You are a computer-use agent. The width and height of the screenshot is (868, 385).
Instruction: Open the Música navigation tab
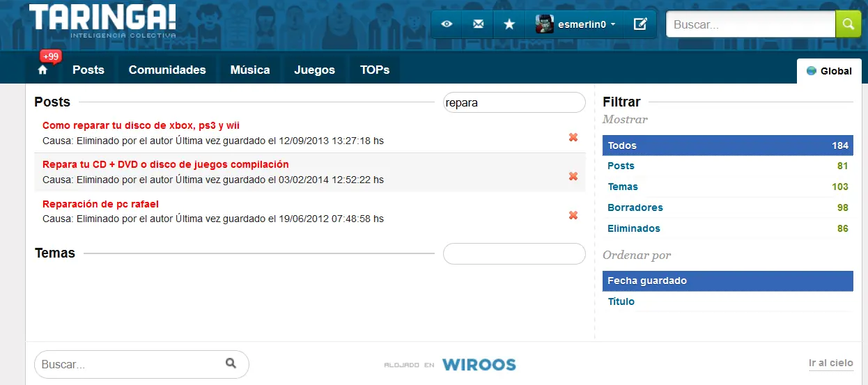250,70
